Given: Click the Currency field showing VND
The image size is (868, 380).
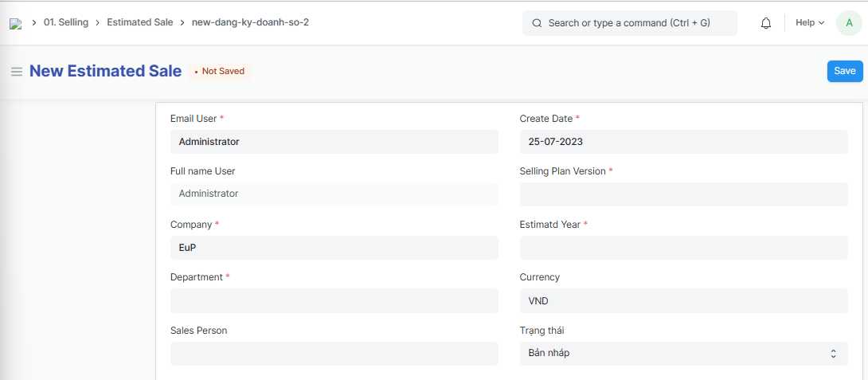Looking at the screenshot, I should coord(683,300).
